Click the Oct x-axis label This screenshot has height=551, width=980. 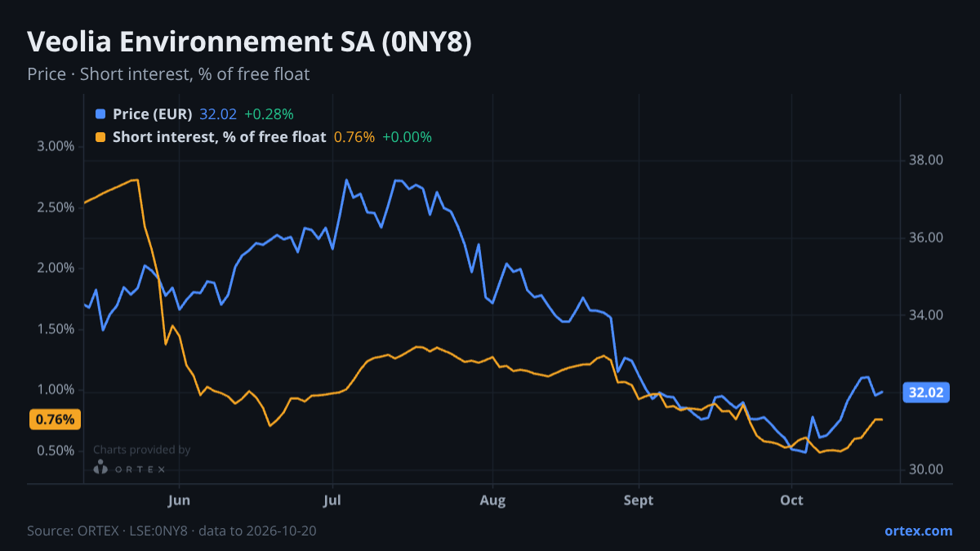(x=791, y=500)
